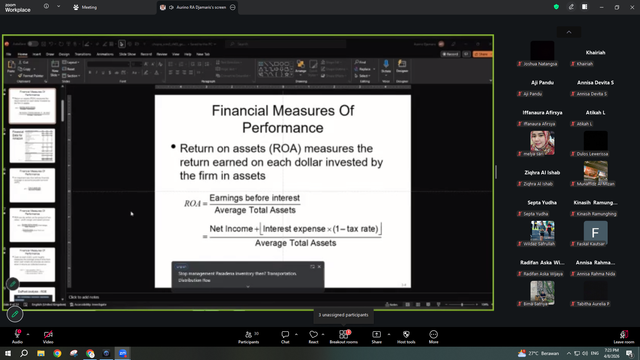
Task: Click the Reset button in Slides group
Action: pyautogui.click(x=69, y=69)
